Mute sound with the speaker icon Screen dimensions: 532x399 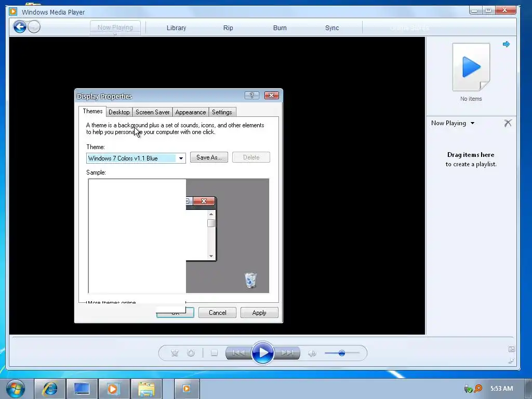coord(312,353)
